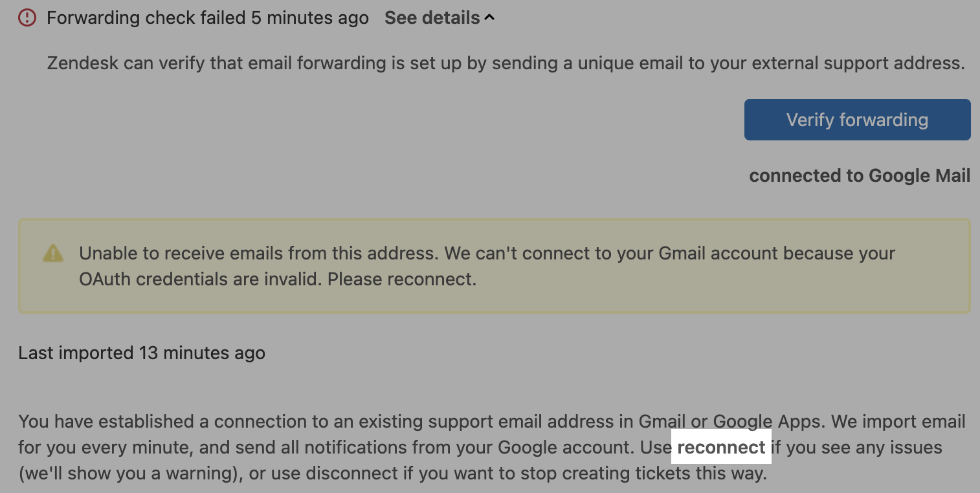Click the highlighted reconnect word in the paragraph
This screenshot has width=980, height=493.
point(721,447)
